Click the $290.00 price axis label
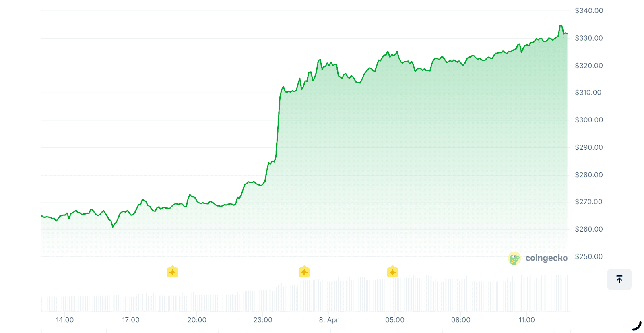 (x=589, y=147)
